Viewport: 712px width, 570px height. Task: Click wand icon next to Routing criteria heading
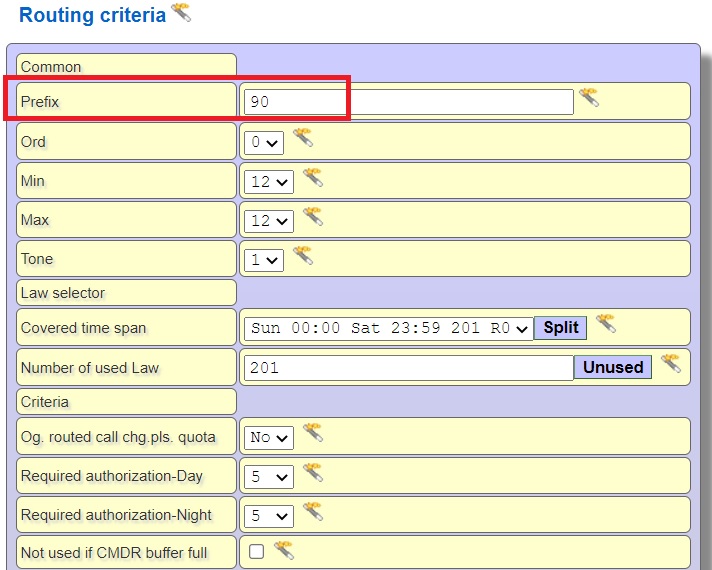click(x=181, y=13)
